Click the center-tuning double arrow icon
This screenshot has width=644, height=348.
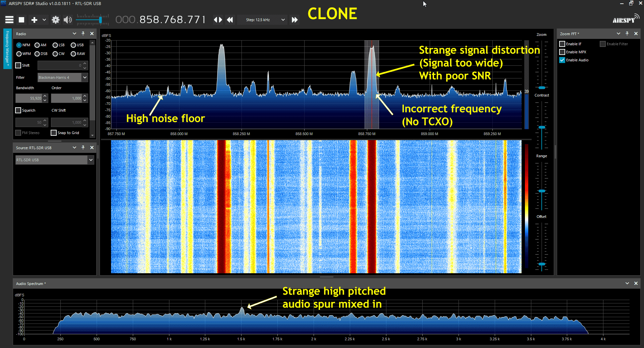tap(218, 20)
